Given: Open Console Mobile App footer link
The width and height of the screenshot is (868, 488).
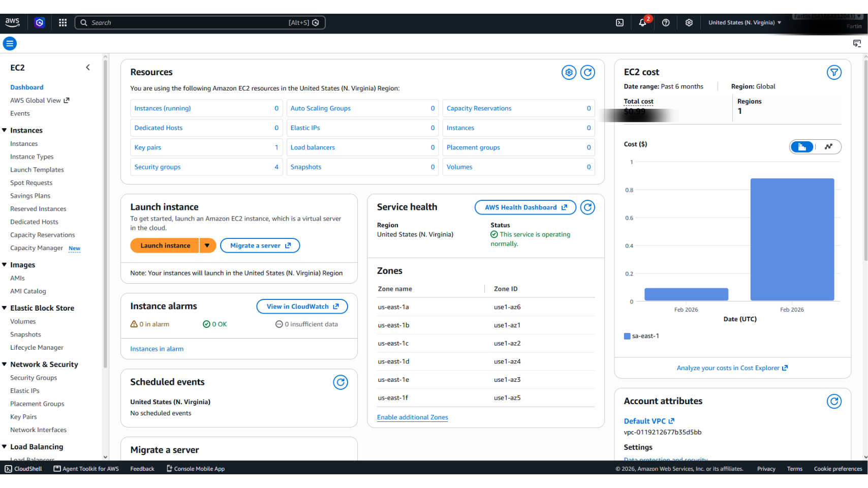Looking at the screenshot, I should pyautogui.click(x=196, y=469).
